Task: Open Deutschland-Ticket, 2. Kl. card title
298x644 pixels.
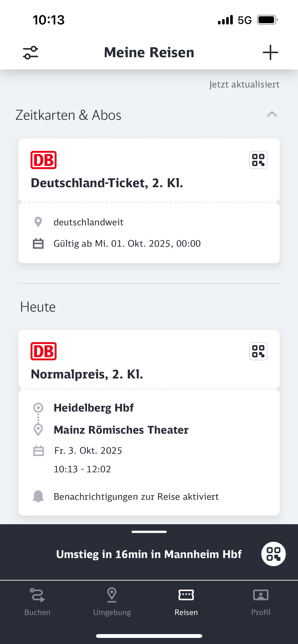Action: click(107, 183)
